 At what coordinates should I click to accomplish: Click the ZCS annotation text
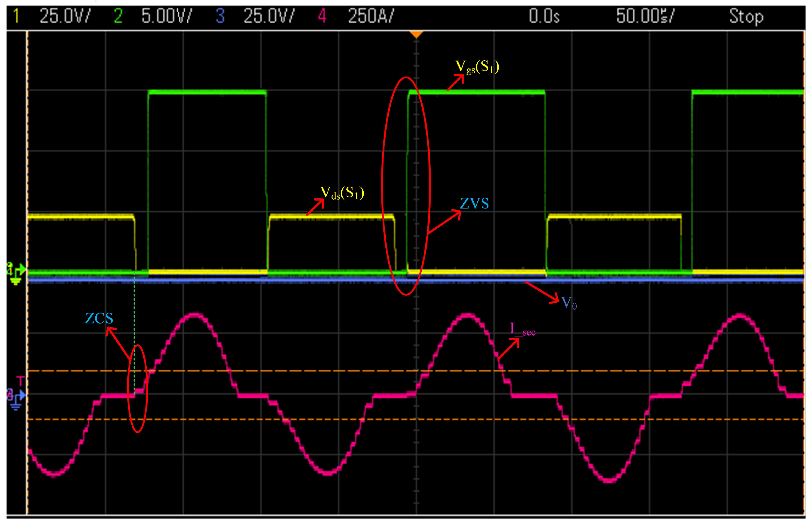pyautogui.click(x=99, y=319)
